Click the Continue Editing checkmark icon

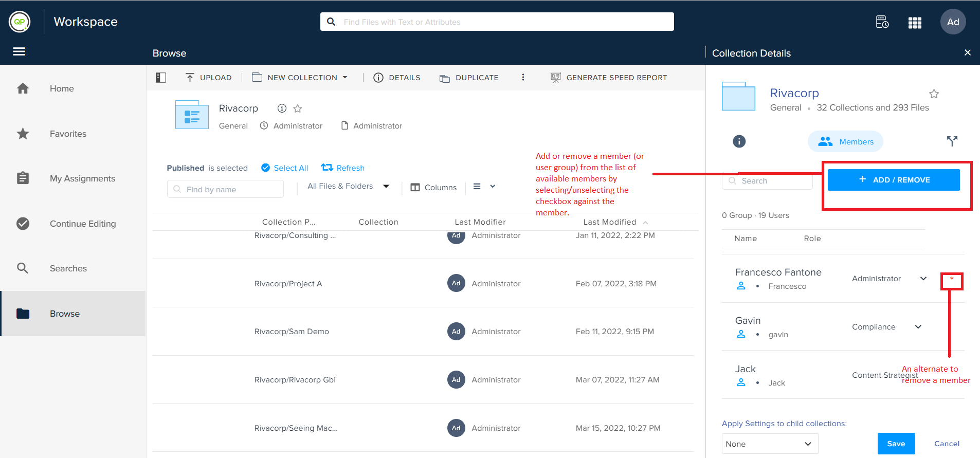(23, 224)
